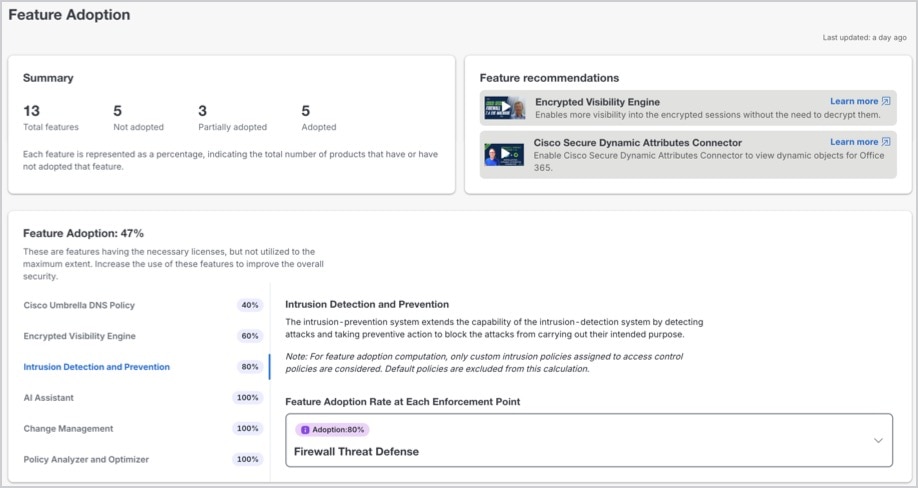918x488 pixels.
Task: Expand the Firewall Threat Defense chevron
Action: (x=878, y=441)
